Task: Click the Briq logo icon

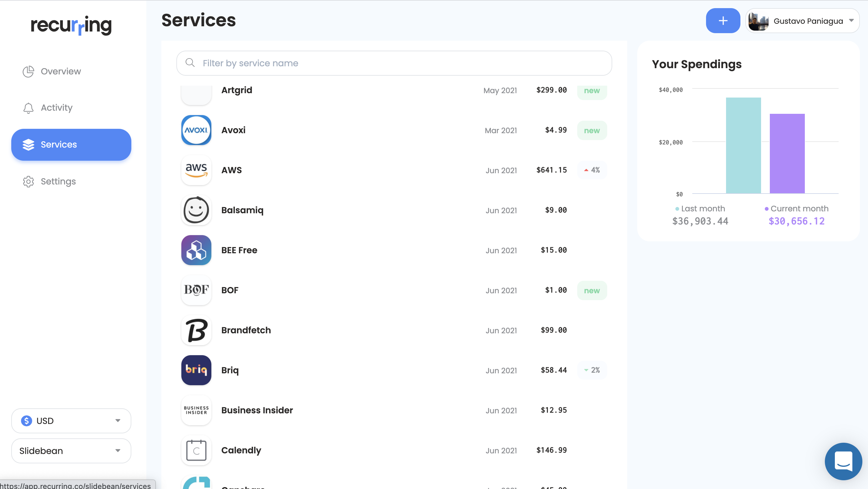Action: point(196,370)
